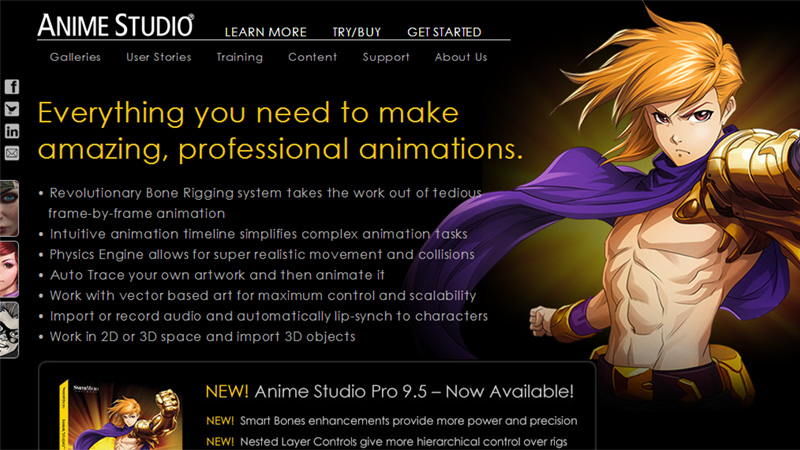The width and height of the screenshot is (800, 450).
Task: Click the 'Auto Trace your own artwork' bullet
Action: (x=212, y=275)
